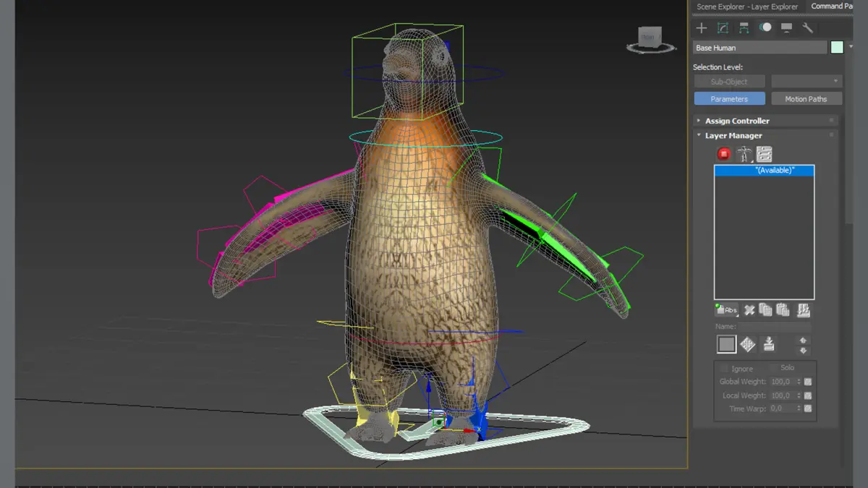This screenshot has width=868, height=488.
Task: Open the dropdown beside Sub-Object
Action: click(807, 82)
